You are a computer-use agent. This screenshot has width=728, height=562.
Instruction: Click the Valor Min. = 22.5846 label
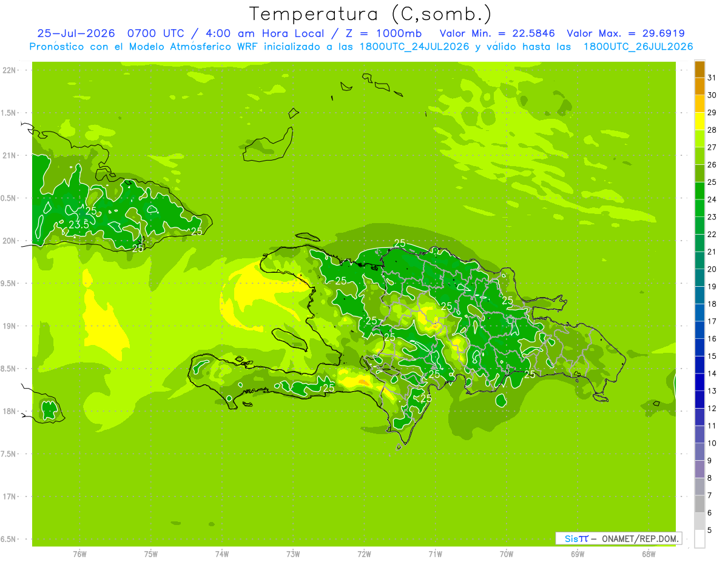pos(497,33)
